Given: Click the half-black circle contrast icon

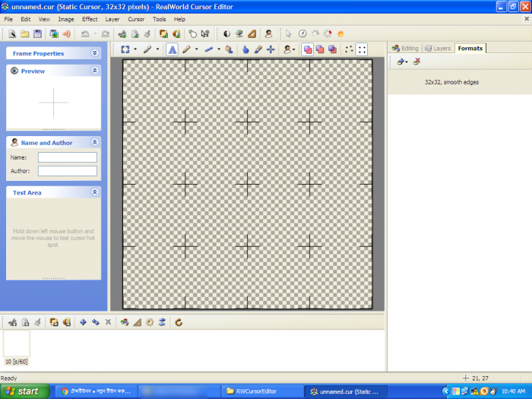Looking at the screenshot, I should (x=226, y=33).
